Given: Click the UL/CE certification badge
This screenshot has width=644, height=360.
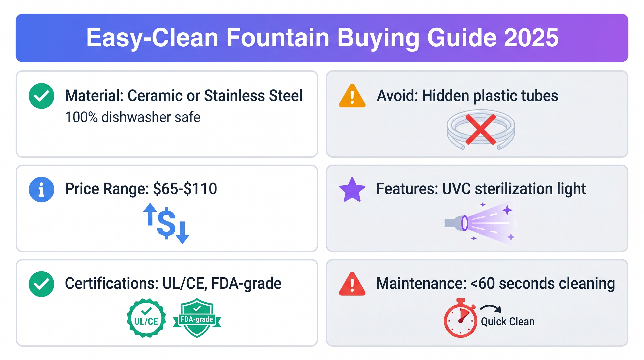Looking at the screenshot, I should coord(146,318).
